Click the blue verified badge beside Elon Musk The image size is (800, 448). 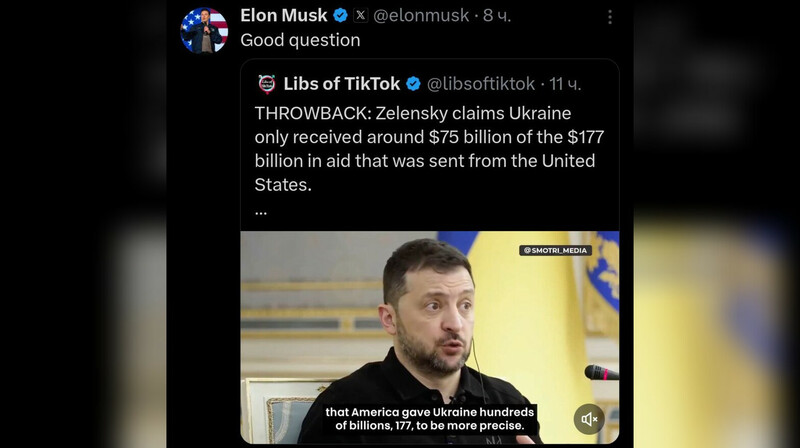click(340, 16)
